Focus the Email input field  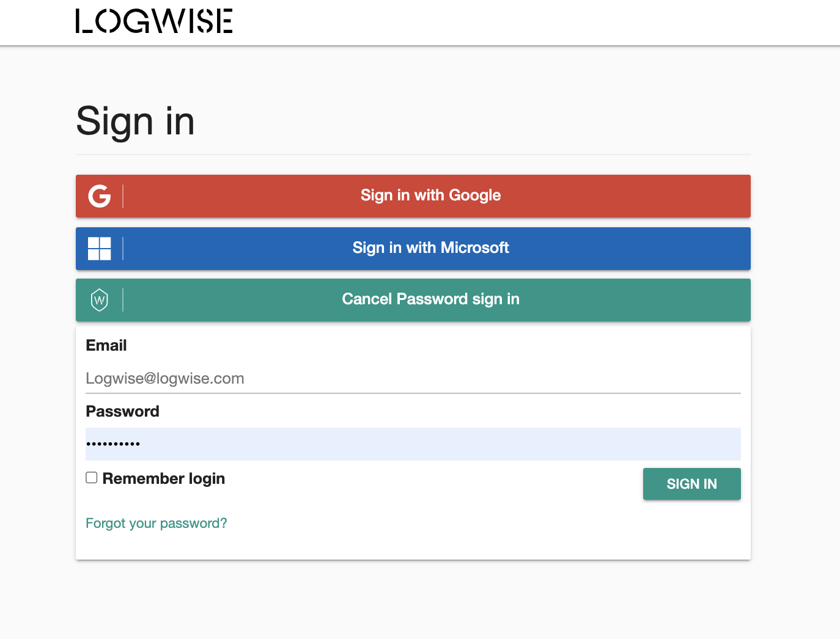click(413, 379)
